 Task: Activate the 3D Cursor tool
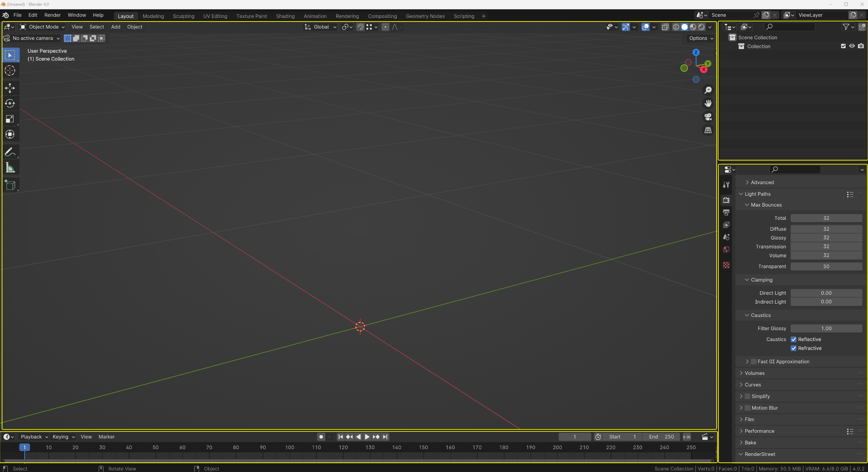10,70
